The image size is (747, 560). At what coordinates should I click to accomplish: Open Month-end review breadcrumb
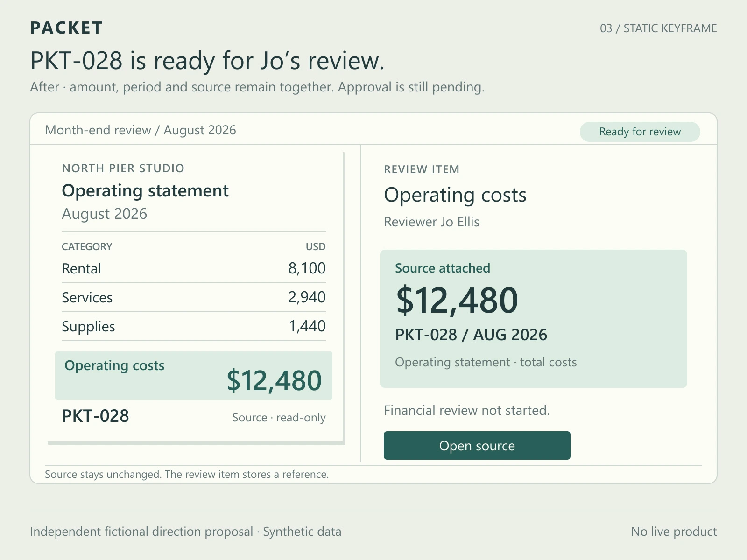click(98, 130)
